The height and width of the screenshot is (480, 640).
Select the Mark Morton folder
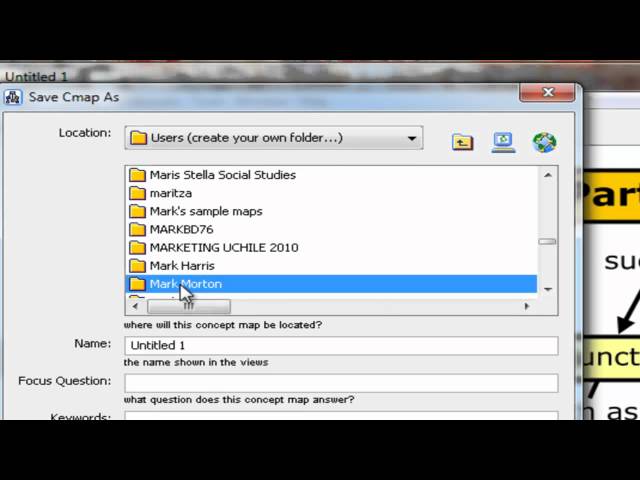click(x=331, y=284)
